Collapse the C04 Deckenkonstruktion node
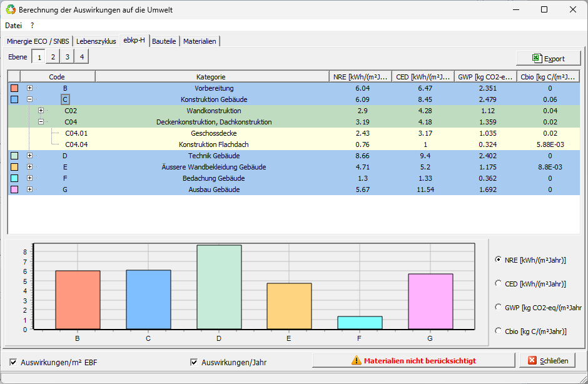 (41, 122)
